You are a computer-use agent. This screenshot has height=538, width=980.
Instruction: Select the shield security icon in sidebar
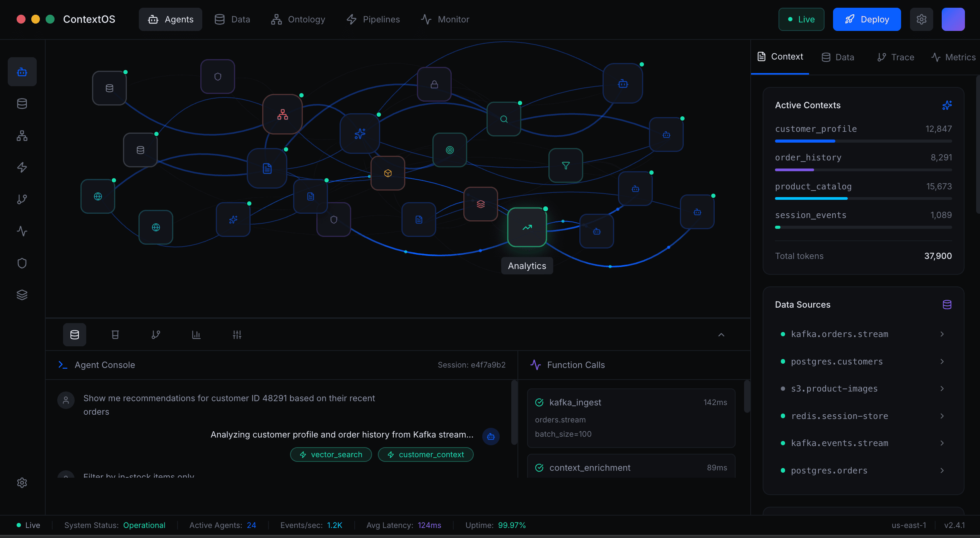(22, 263)
